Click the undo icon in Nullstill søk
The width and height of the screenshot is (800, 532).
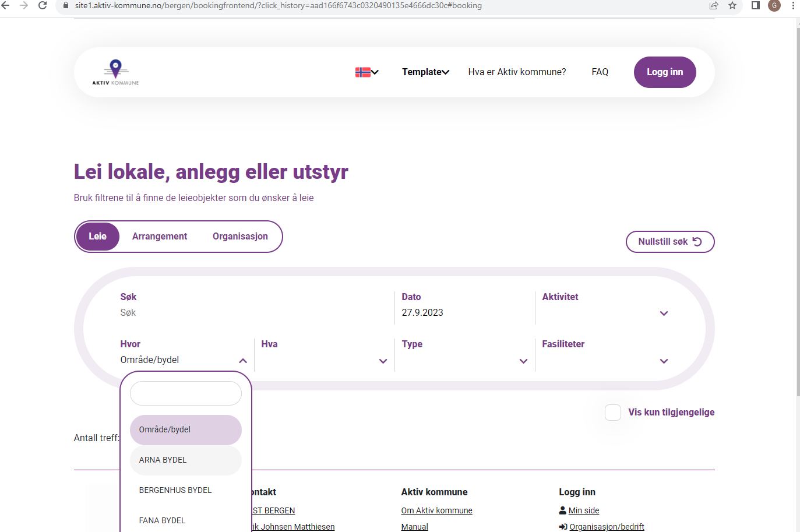[x=697, y=241]
